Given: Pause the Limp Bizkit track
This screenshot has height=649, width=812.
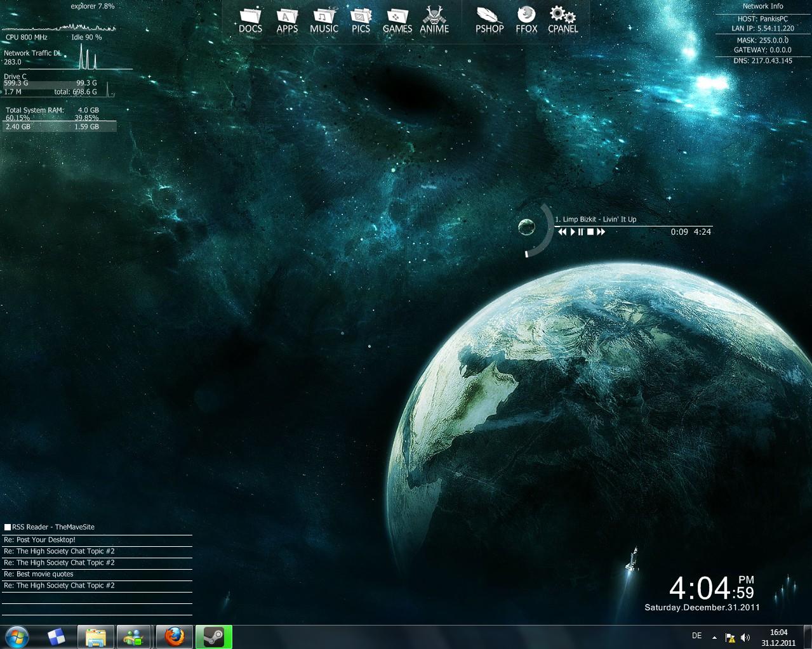Looking at the screenshot, I should point(580,232).
